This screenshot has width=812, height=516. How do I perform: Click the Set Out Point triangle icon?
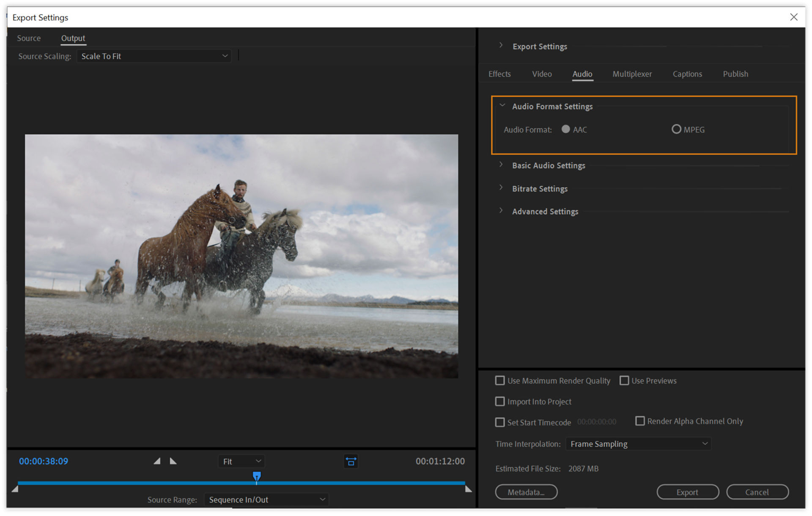click(x=173, y=461)
